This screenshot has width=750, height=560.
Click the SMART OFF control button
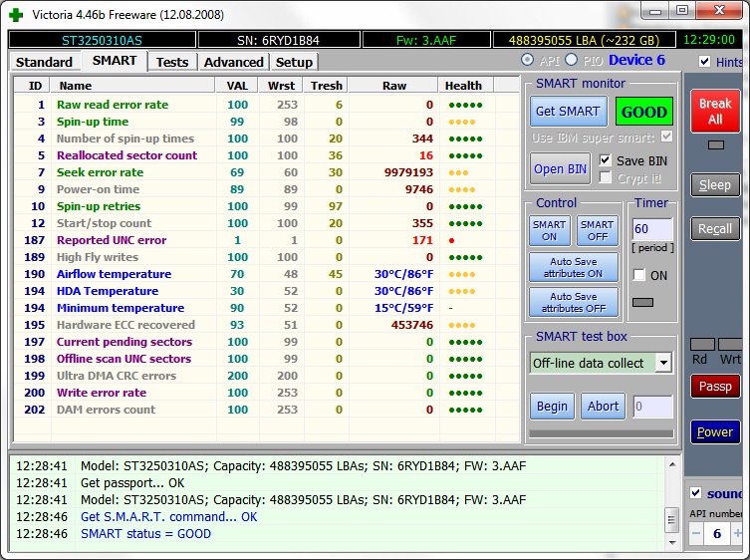pyautogui.click(x=597, y=231)
